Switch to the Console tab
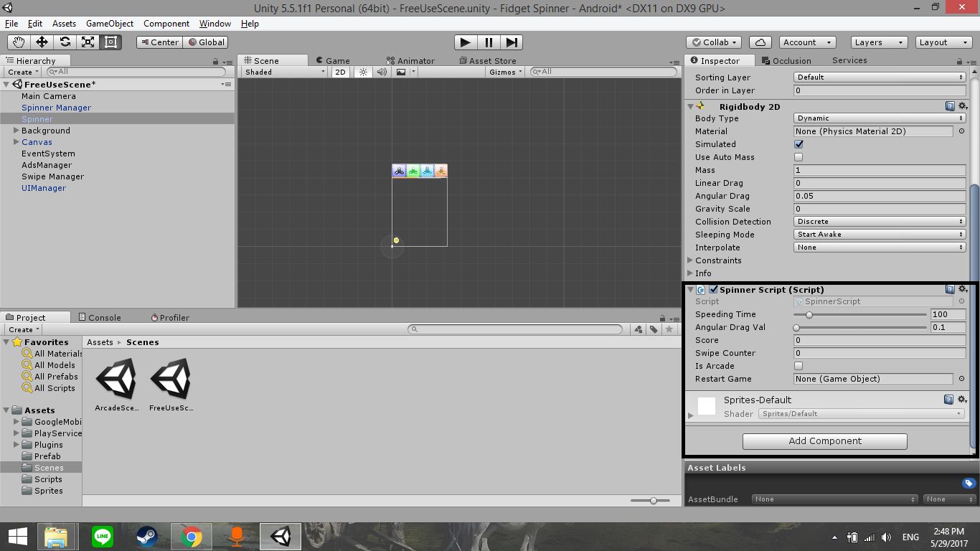 (104, 317)
